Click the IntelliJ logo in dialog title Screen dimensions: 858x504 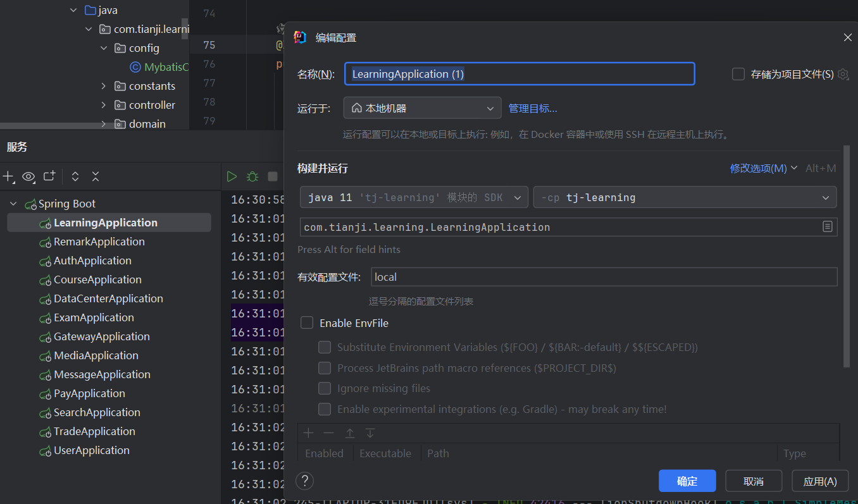301,37
